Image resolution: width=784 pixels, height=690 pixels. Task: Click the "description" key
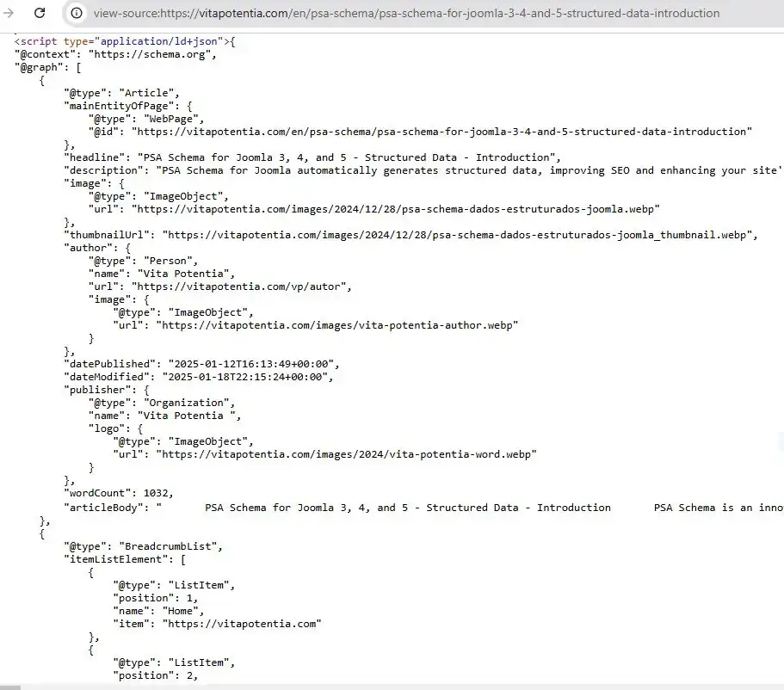click(103, 170)
